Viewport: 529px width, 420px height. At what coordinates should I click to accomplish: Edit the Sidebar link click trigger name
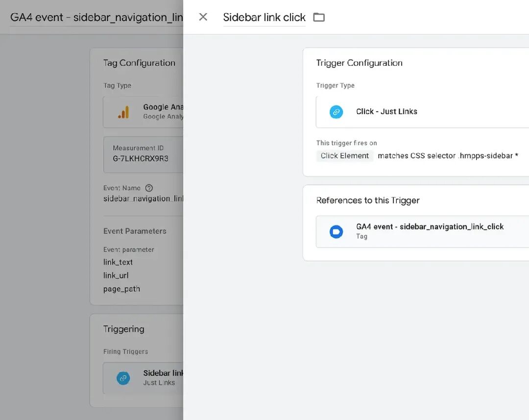[264, 17]
